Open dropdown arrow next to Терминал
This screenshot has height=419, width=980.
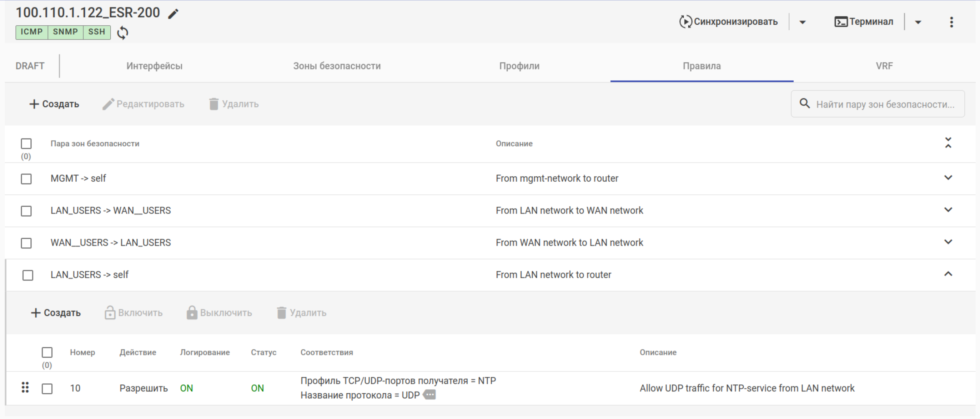pos(918,22)
